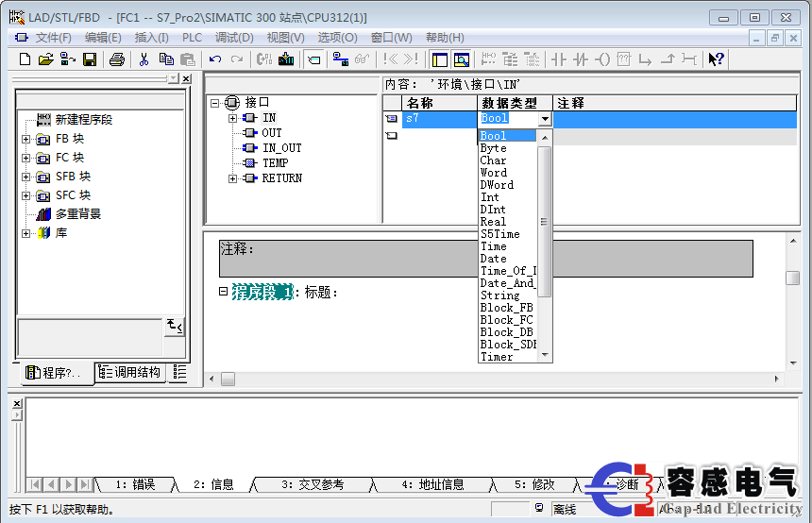
Task: Click the Save floppy disk icon
Action: (90, 59)
